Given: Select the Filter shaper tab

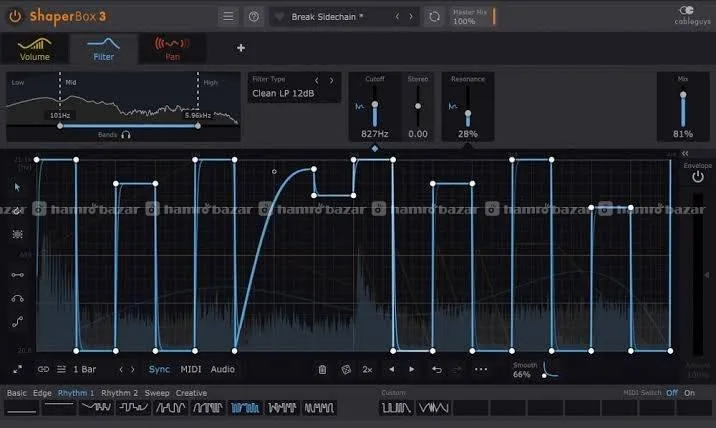Looking at the screenshot, I should click(x=104, y=48).
